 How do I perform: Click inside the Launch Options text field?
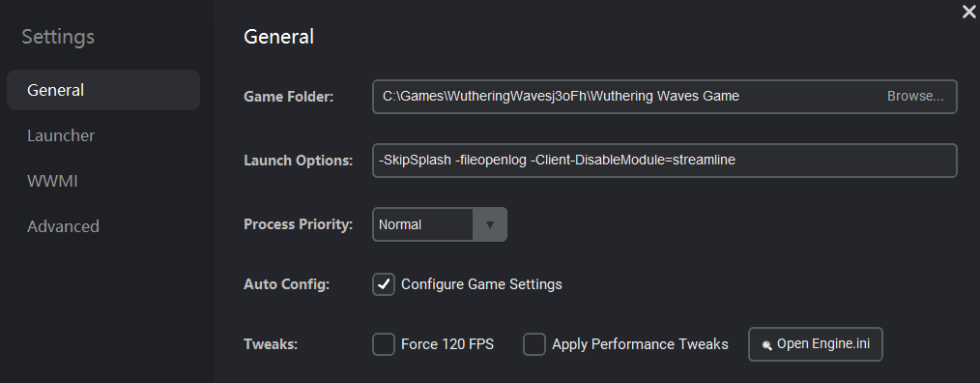(664, 161)
